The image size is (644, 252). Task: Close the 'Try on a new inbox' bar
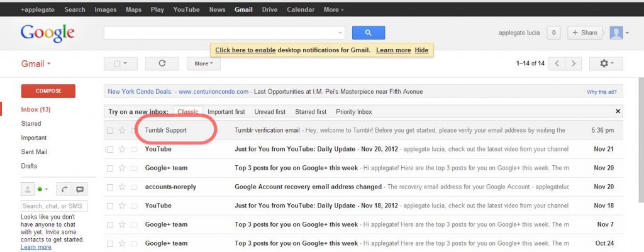coord(618,111)
